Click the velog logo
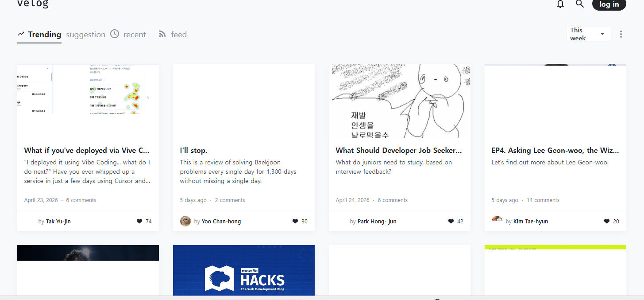 click(33, 4)
